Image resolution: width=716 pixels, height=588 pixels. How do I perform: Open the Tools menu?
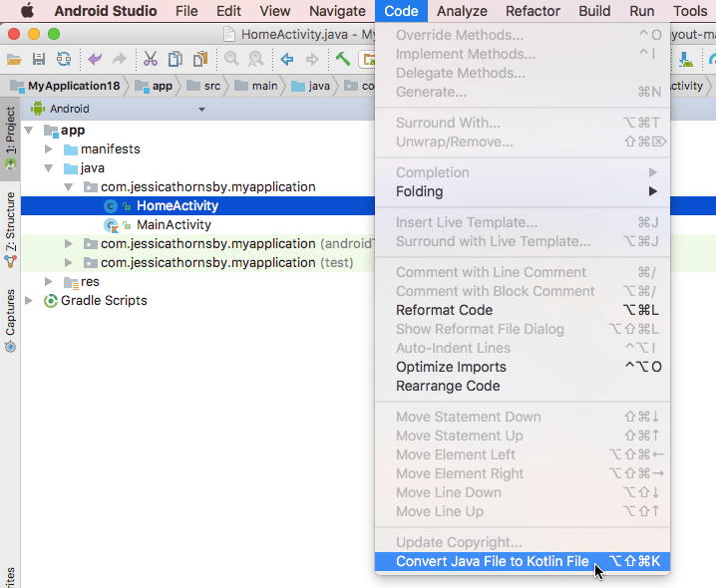point(690,11)
